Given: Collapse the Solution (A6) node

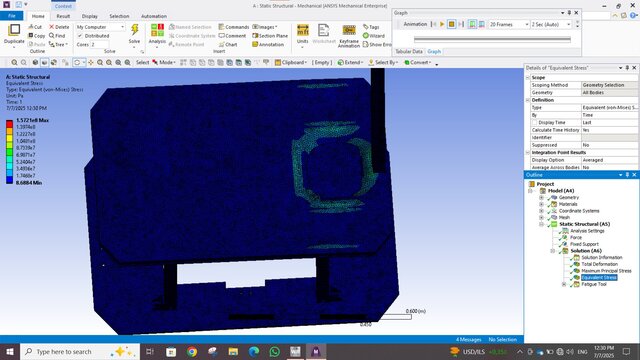Looking at the screenshot, I should (x=553, y=251).
